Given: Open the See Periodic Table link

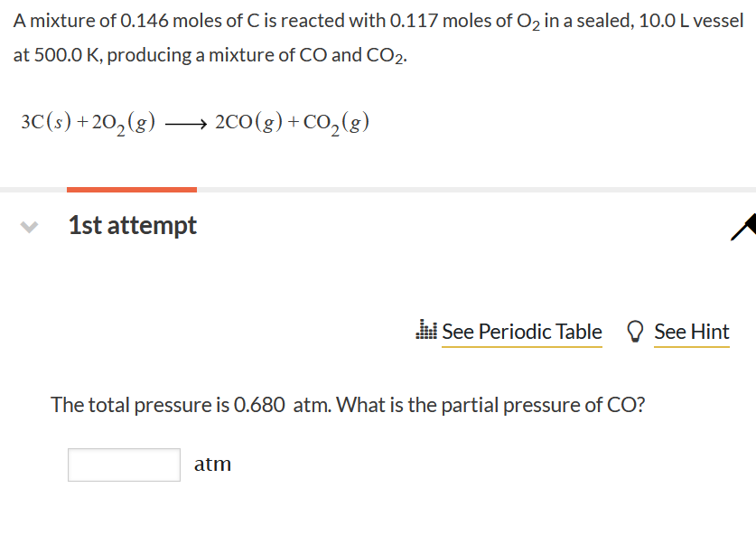Looking at the screenshot, I should tap(522, 332).
